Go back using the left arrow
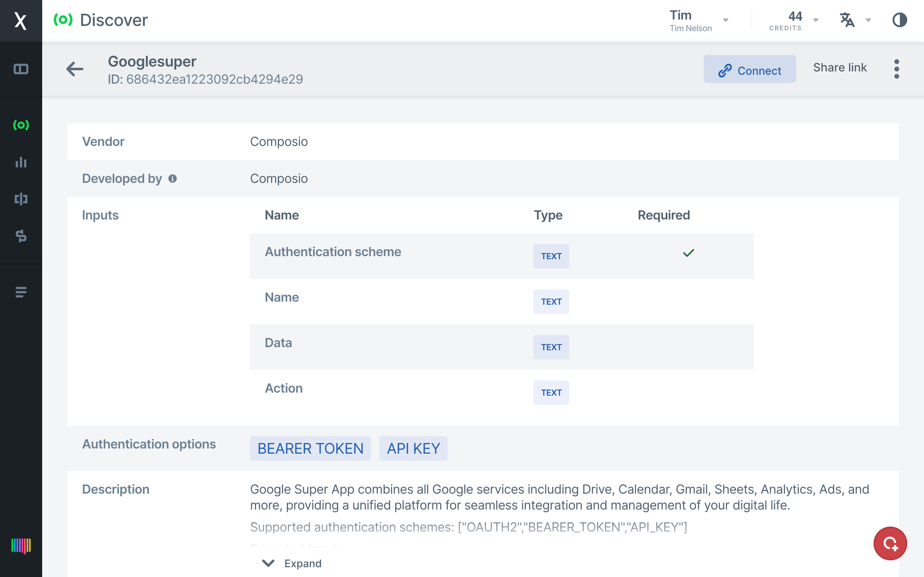Viewport: 924px width, 577px height. (x=75, y=69)
